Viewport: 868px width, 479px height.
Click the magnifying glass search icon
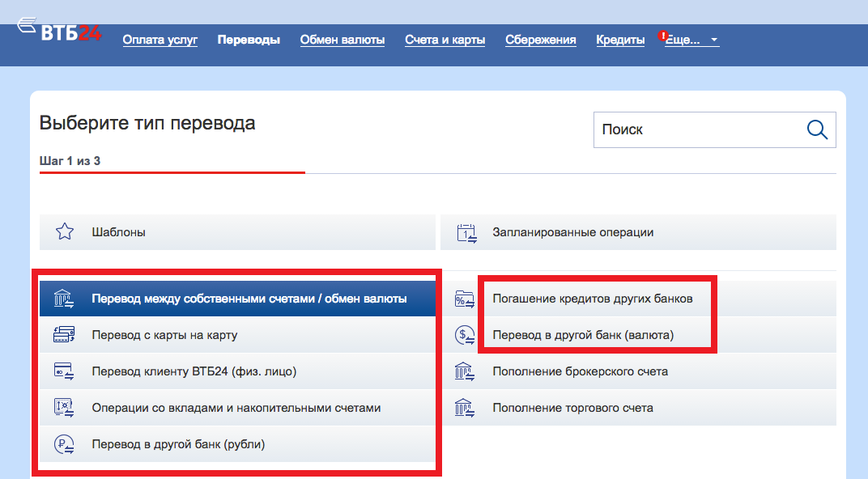point(815,129)
